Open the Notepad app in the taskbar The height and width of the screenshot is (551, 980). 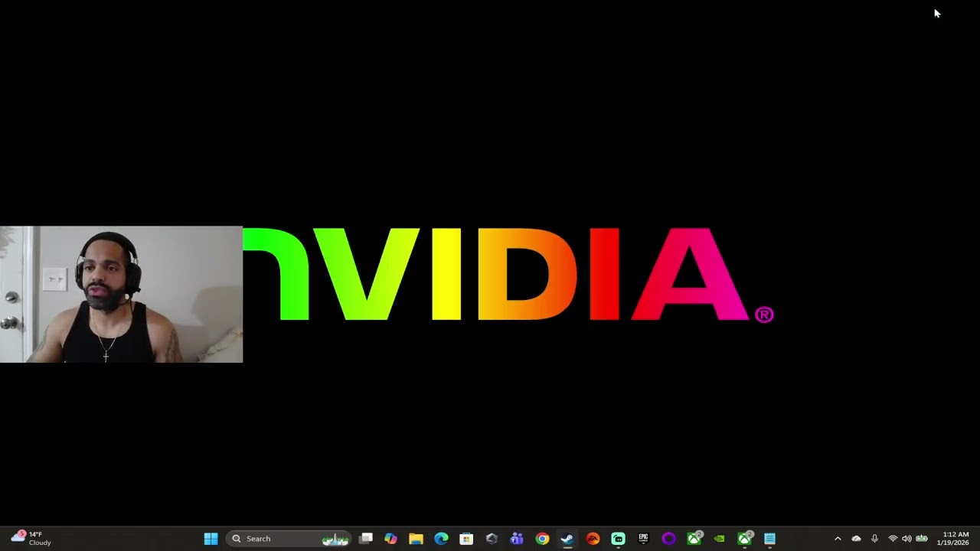click(769, 539)
